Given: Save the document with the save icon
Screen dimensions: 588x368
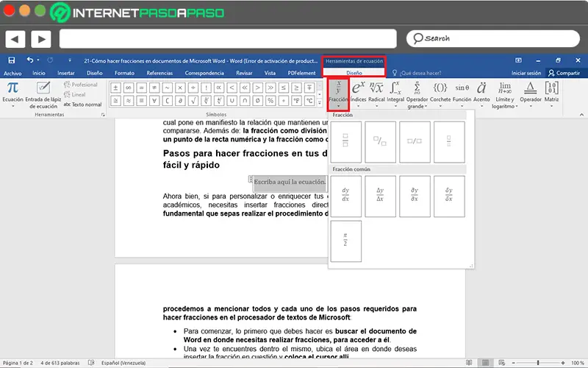Looking at the screenshot, I should point(12,60).
